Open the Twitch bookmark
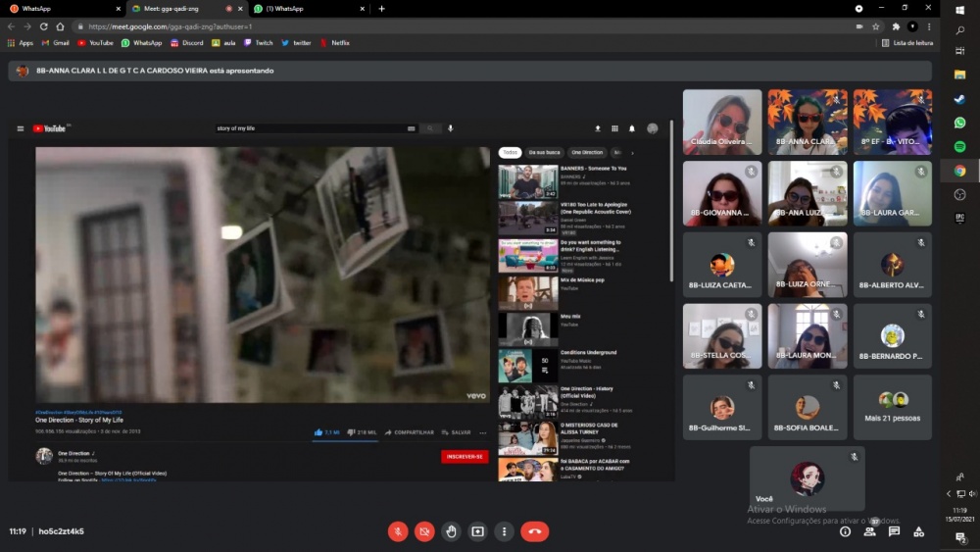The image size is (980, 552). coord(258,43)
